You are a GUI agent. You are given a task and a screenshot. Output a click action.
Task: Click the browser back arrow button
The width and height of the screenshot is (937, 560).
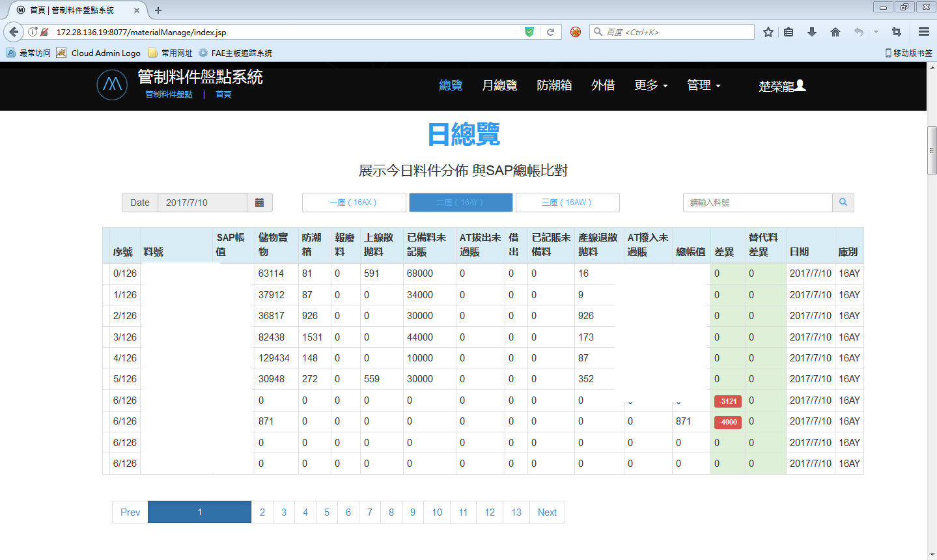pyautogui.click(x=14, y=32)
